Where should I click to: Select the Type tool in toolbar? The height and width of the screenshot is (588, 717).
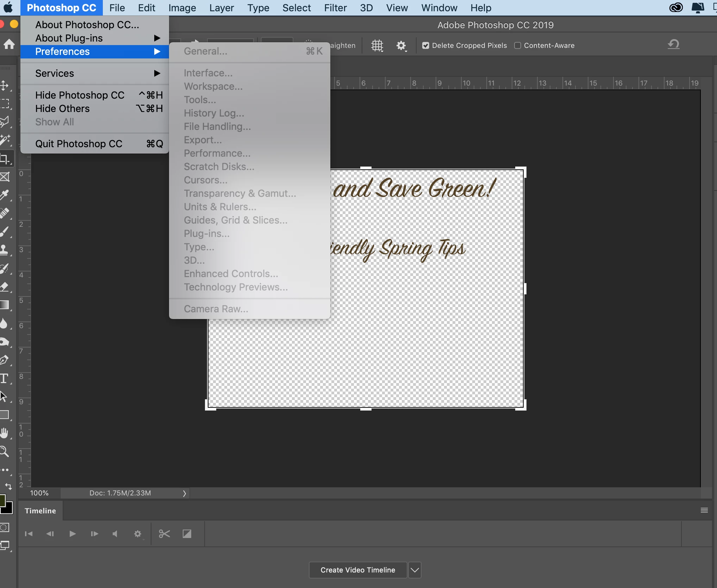4,379
